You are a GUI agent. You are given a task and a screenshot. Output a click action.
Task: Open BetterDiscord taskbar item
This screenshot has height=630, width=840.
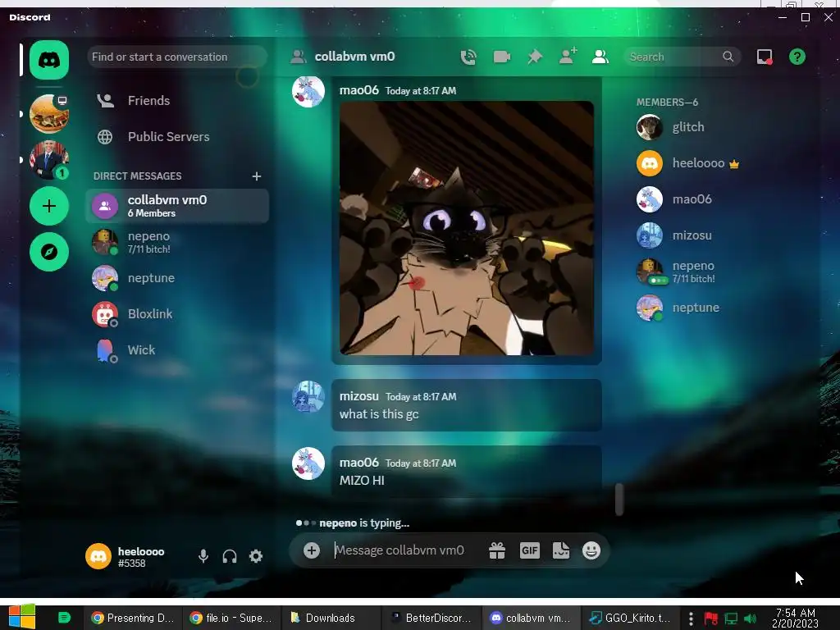(x=431, y=618)
